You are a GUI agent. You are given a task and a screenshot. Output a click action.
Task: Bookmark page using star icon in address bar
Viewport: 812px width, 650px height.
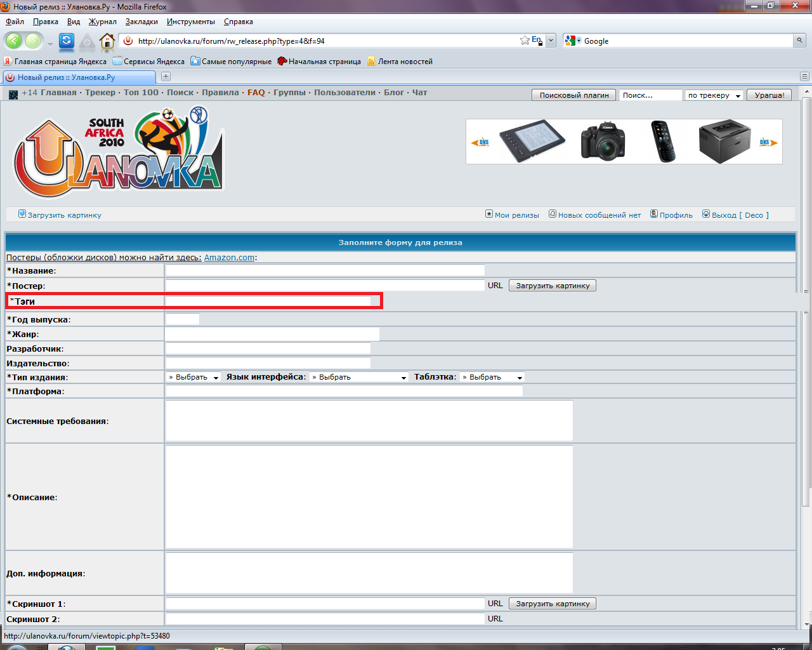(525, 41)
